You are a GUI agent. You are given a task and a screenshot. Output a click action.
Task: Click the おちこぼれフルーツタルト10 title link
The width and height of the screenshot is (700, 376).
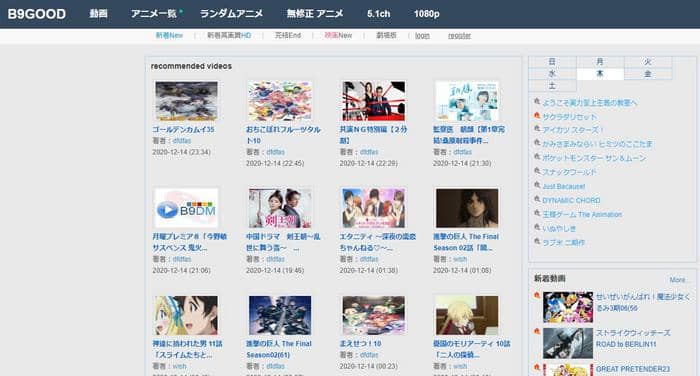click(x=283, y=135)
